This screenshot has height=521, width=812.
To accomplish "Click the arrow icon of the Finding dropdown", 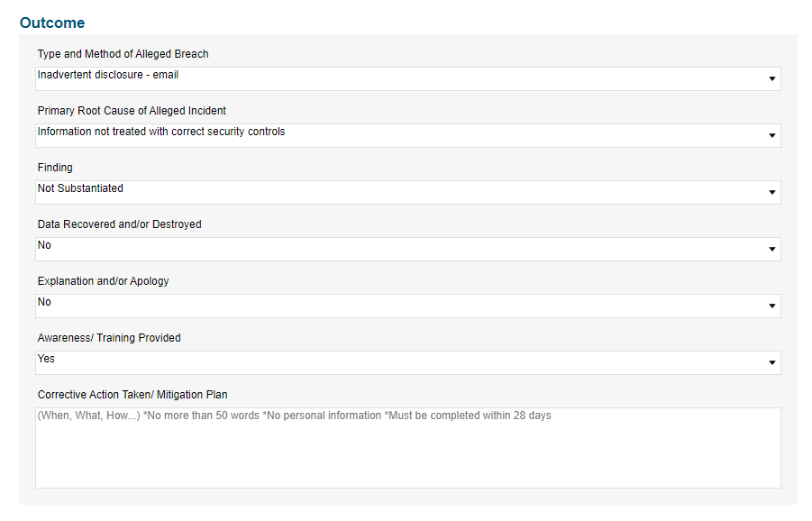I will click(771, 192).
